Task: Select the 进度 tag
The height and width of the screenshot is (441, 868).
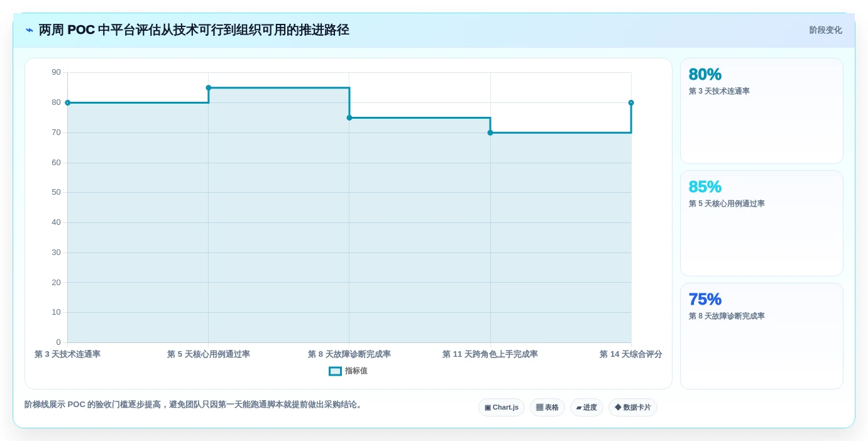Action: tap(586, 407)
